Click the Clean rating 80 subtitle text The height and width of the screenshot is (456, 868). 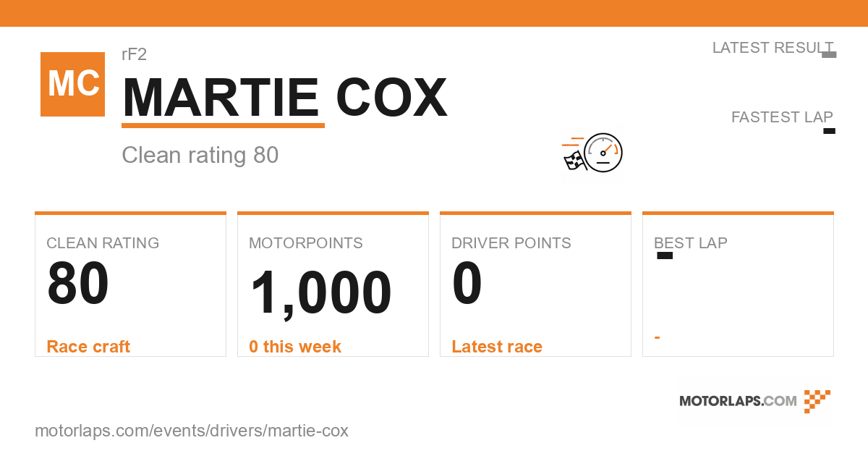200,155
